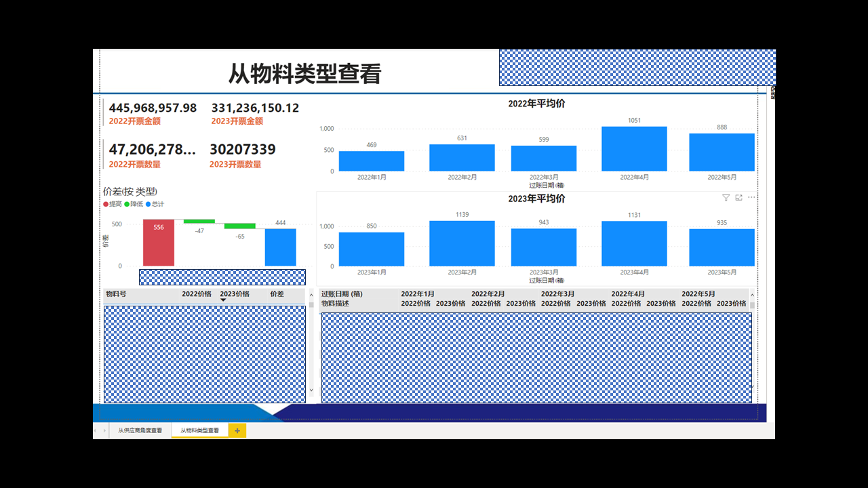
Task: Click 2022年2月 matrix column header
Action: click(x=488, y=294)
